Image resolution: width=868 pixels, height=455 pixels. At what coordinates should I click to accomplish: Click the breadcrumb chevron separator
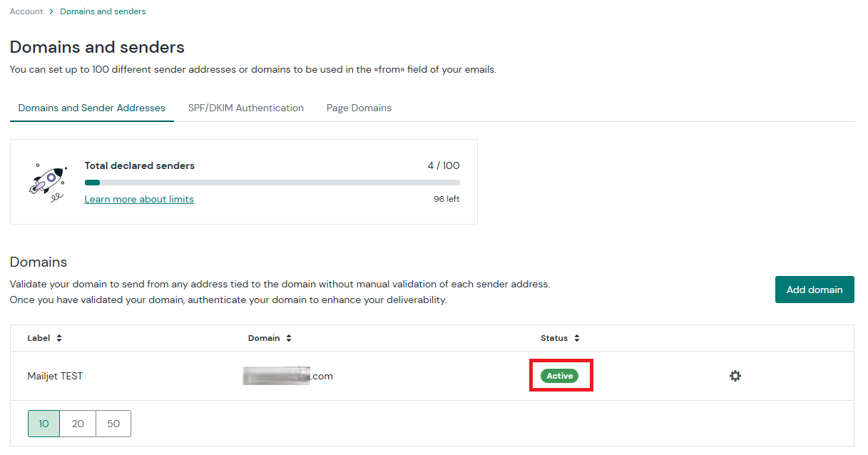click(51, 11)
